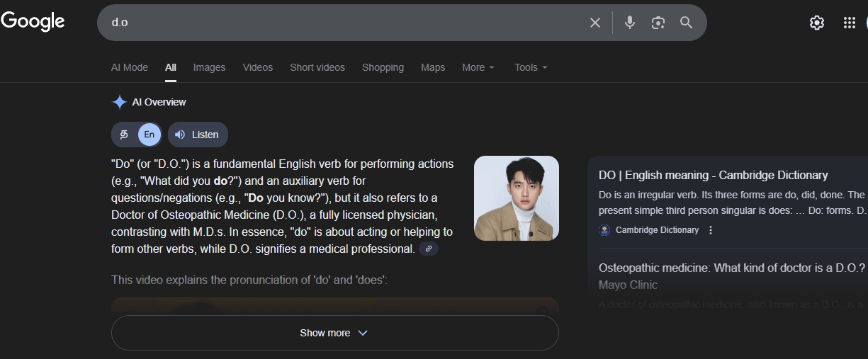Open Quick Settings gear icon

point(817,23)
